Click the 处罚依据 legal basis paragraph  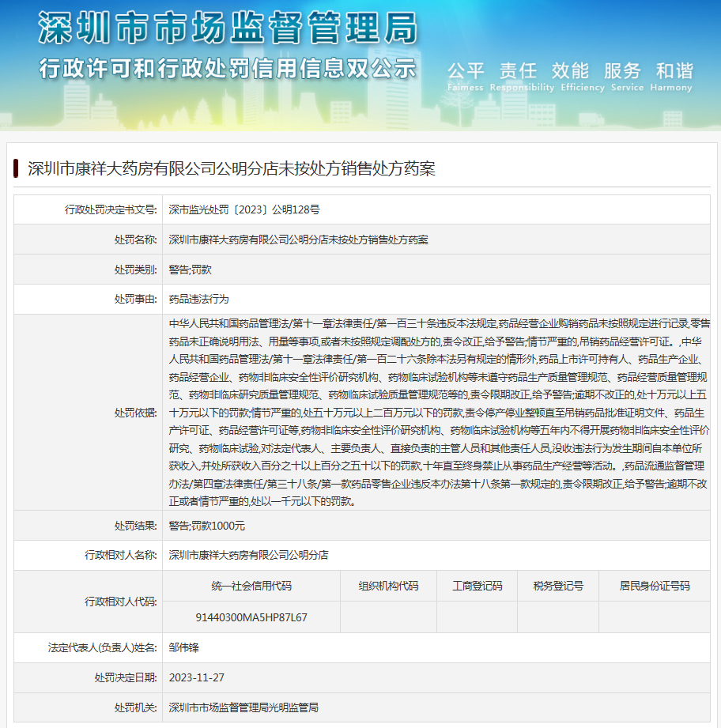[x=439, y=413]
